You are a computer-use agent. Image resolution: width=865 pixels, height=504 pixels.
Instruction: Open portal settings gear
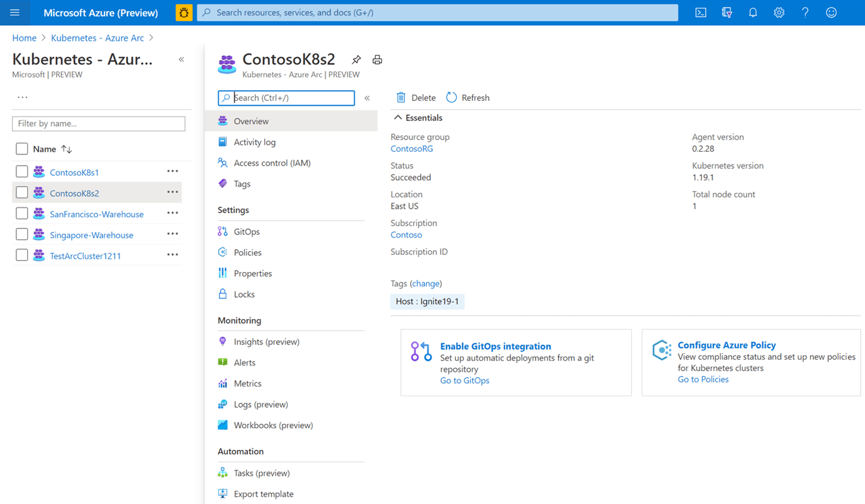[x=779, y=12]
